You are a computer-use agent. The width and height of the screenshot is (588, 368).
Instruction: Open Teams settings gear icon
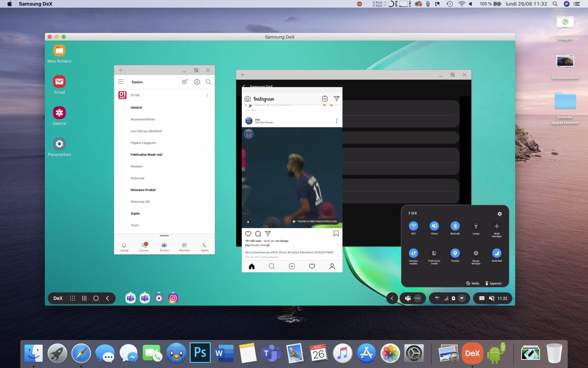click(197, 82)
